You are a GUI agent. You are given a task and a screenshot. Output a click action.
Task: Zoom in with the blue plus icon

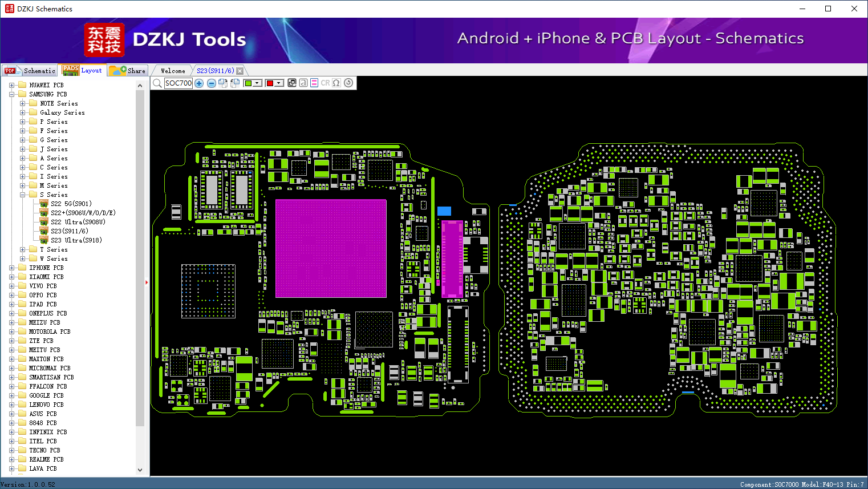coord(199,83)
